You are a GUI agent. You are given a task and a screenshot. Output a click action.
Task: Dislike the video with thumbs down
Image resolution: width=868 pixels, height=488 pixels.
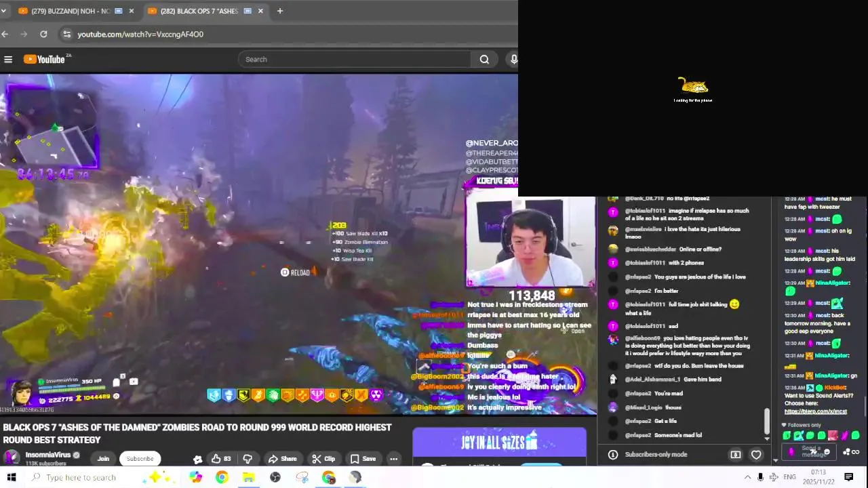(248, 459)
